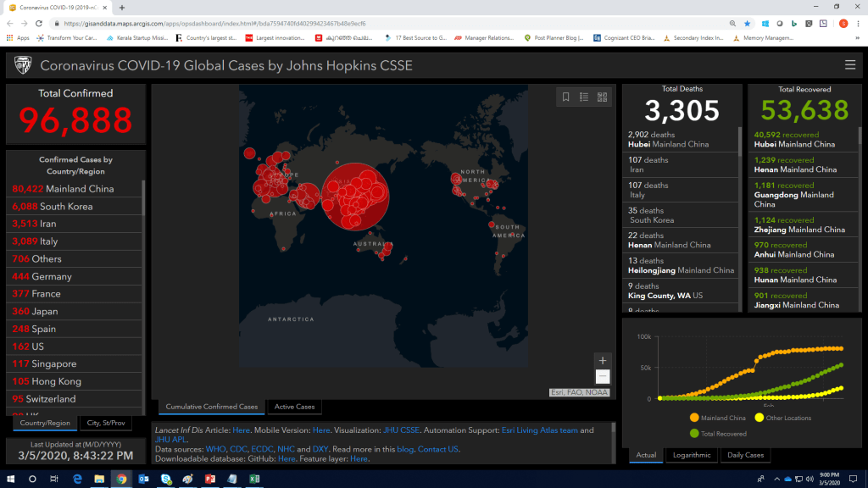The width and height of the screenshot is (868, 488).
Task: Toggle Other Locations series in chart legend
Action: coord(783,418)
